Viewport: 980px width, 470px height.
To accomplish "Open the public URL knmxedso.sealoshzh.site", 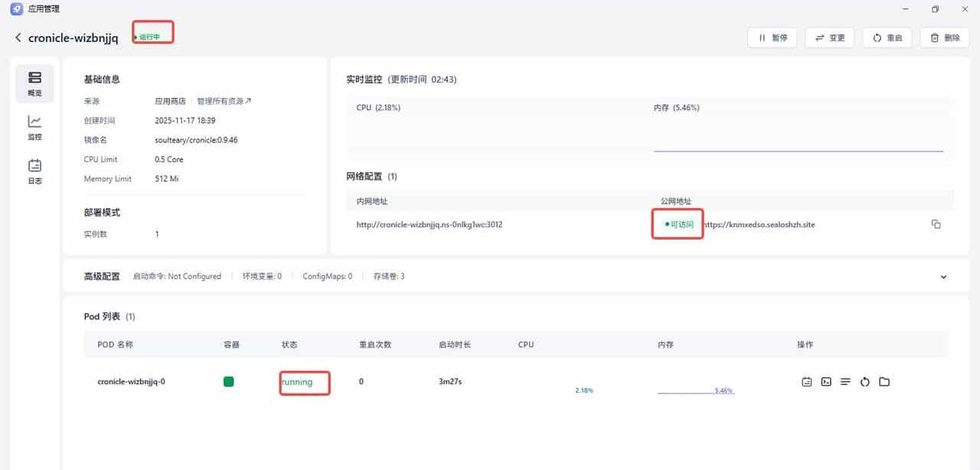I will (758, 224).
